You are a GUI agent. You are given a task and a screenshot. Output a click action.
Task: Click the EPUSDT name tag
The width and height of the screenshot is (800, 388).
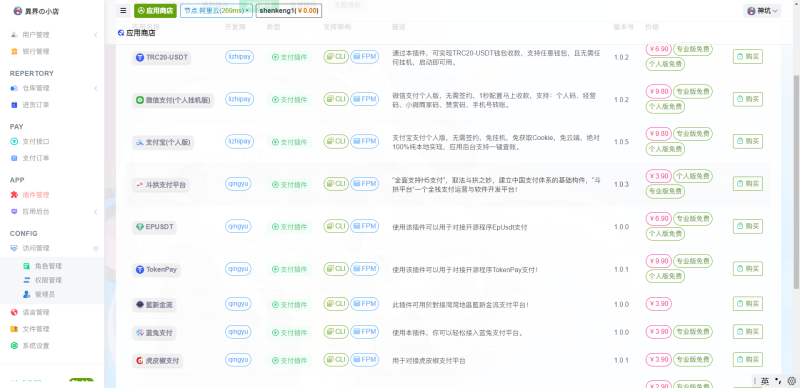click(x=154, y=227)
